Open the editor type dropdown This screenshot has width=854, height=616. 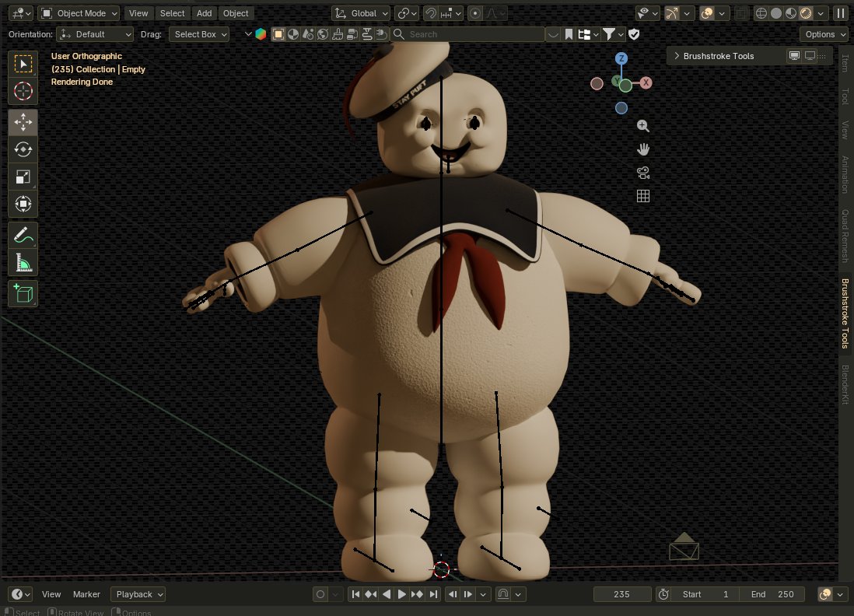[x=21, y=14]
